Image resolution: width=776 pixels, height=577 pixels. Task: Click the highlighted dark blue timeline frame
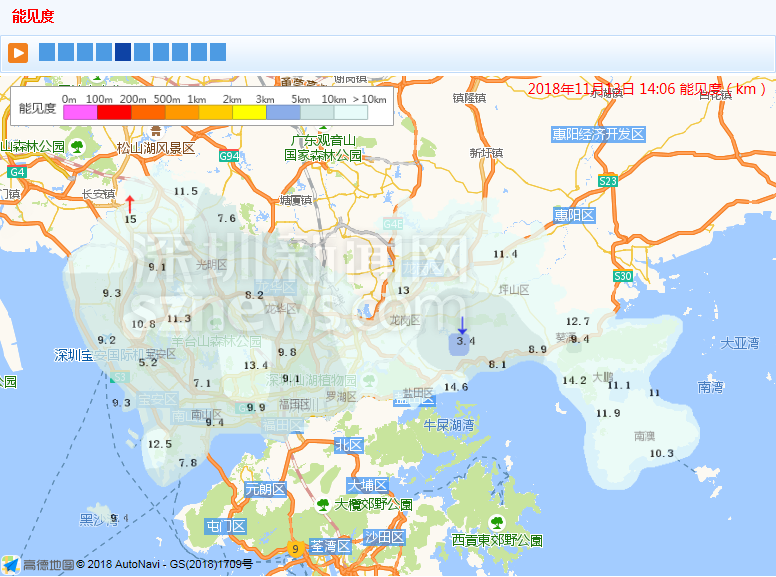pos(123,52)
